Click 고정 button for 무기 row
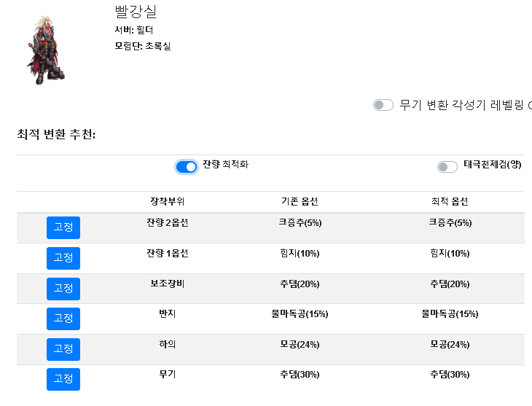 tap(63, 379)
